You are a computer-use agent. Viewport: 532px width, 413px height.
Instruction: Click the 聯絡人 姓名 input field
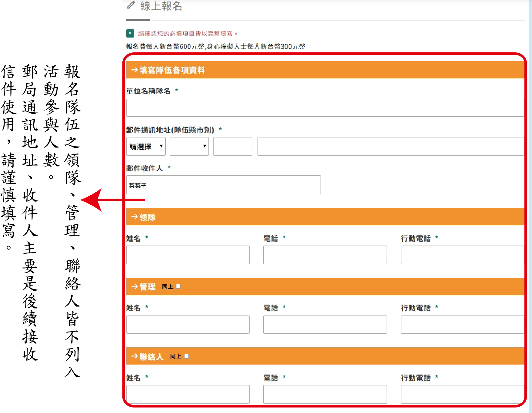(x=188, y=394)
